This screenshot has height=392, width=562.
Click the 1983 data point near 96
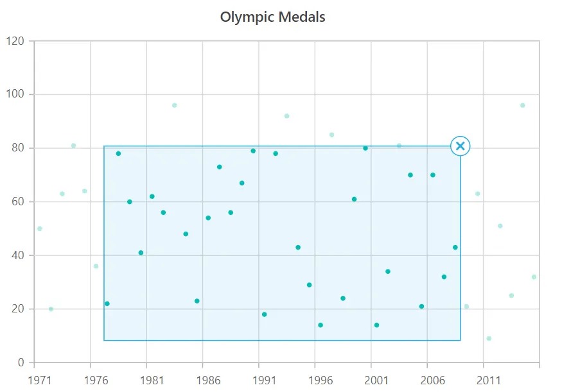(x=175, y=105)
